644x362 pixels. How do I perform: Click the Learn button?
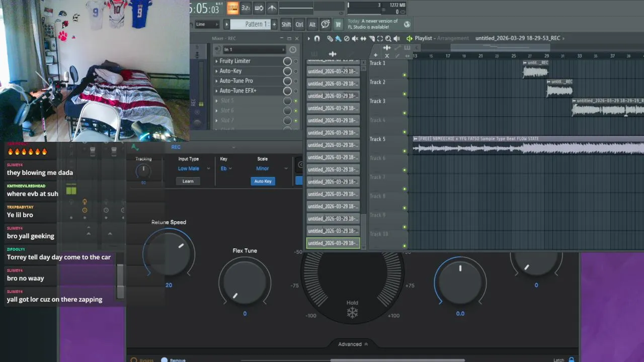[188, 181]
